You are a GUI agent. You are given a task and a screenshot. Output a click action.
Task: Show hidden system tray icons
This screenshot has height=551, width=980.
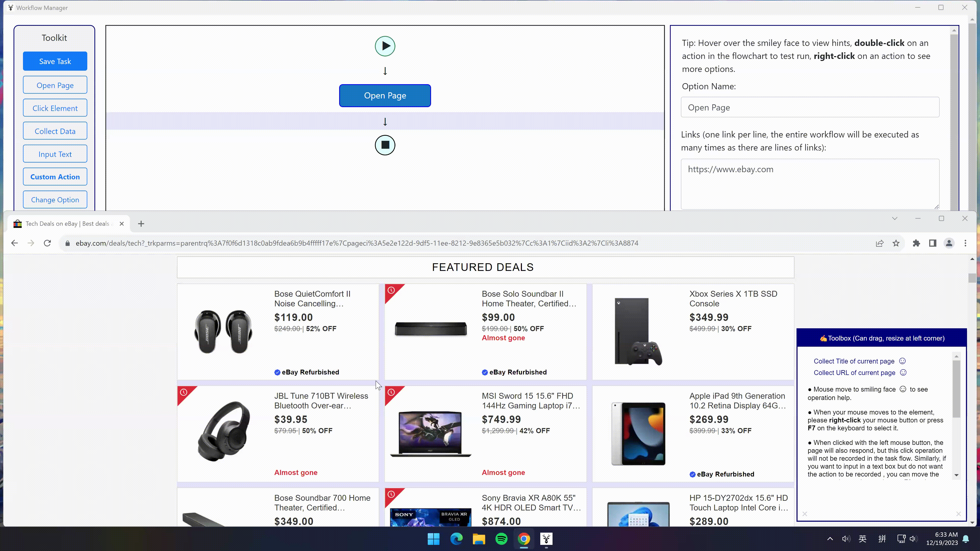point(830,539)
